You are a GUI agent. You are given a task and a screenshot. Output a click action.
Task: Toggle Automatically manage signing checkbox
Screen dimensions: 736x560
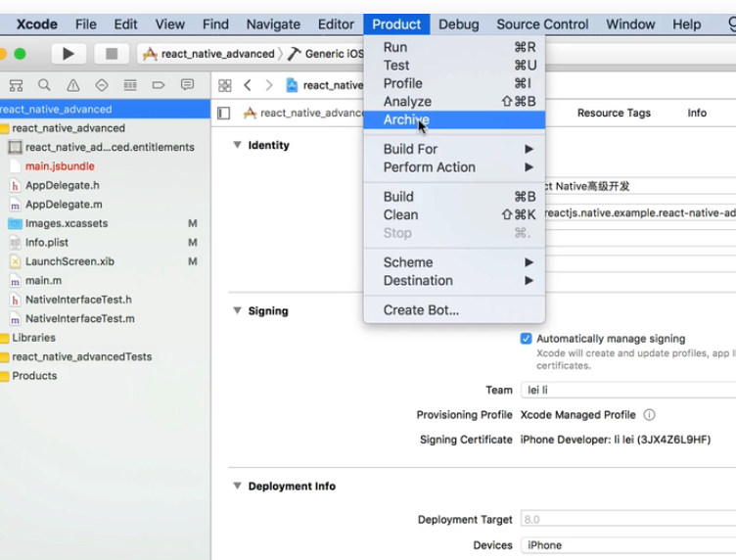pyautogui.click(x=527, y=339)
